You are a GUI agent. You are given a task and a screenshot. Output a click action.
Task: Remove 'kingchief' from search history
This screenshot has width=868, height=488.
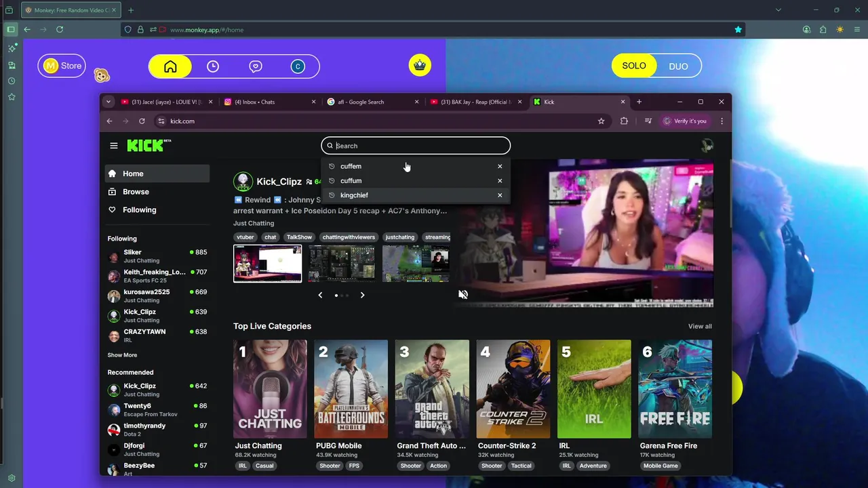[x=500, y=195]
